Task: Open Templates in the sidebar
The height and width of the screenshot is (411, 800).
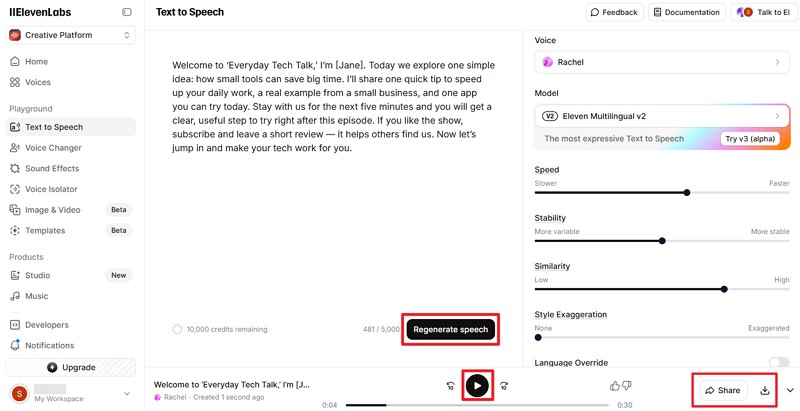Action: (x=71, y=230)
